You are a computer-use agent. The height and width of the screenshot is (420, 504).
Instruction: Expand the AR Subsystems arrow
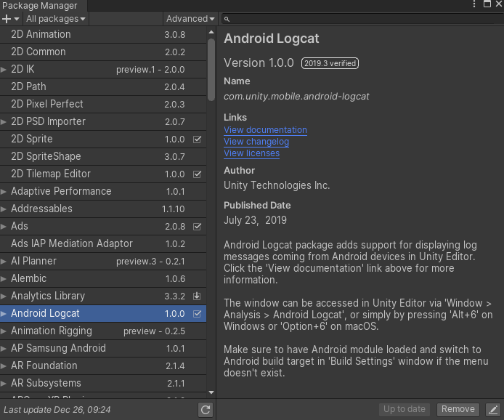4,384
